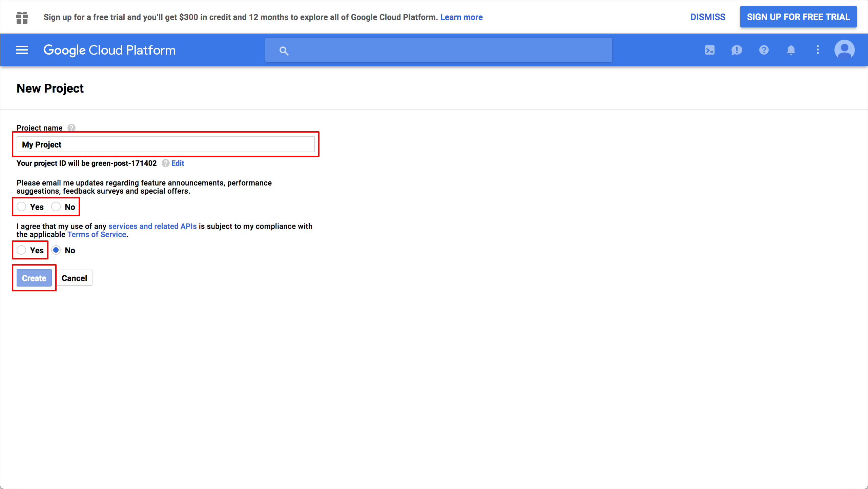The height and width of the screenshot is (489, 868).
Task: Edit the project ID link
Action: 178,163
